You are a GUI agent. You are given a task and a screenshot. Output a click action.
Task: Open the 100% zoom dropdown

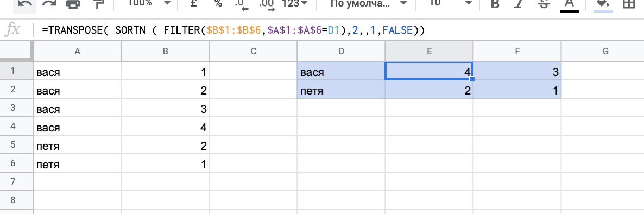click(149, 3)
